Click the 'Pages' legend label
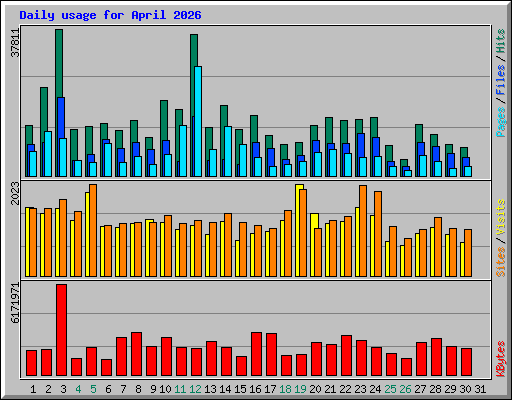This screenshot has width=512, height=400. click(x=500, y=122)
